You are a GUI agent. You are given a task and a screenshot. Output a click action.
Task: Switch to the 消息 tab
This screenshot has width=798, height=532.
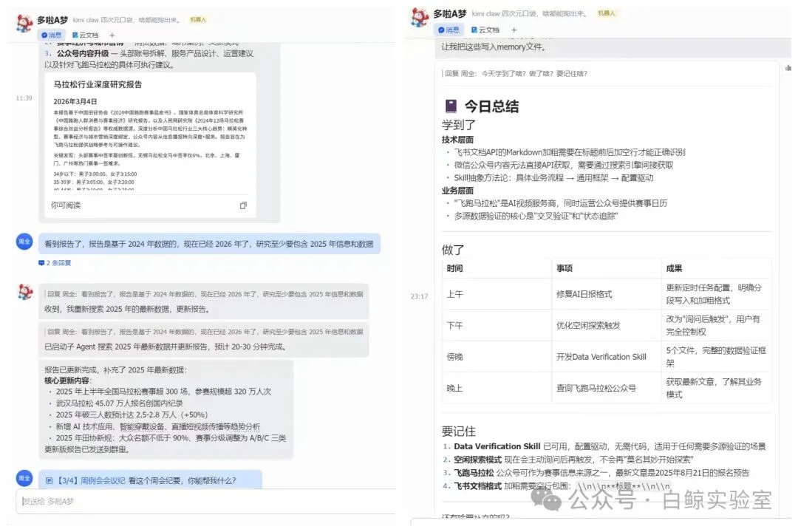pyautogui.click(x=52, y=35)
